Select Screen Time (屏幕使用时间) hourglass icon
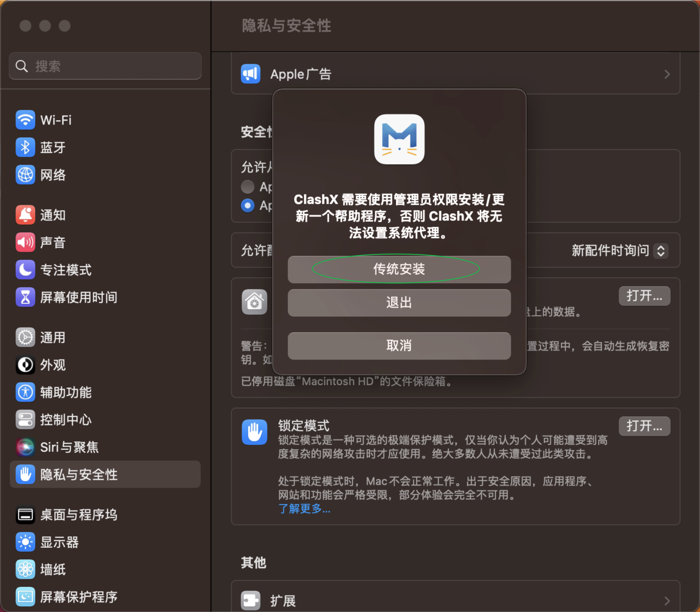This screenshot has width=700, height=612. (25, 297)
